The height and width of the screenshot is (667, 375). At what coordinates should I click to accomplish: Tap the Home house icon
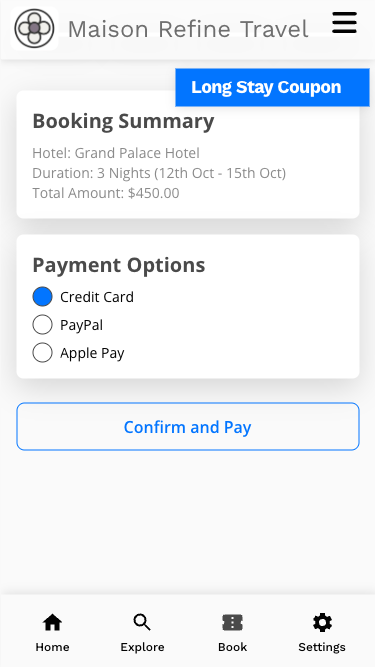(x=52, y=623)
